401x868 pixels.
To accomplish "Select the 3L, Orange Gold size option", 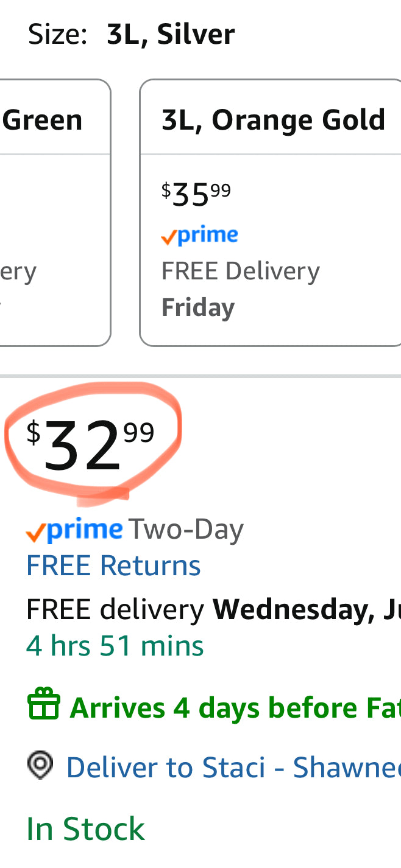I will pos(271,213).
